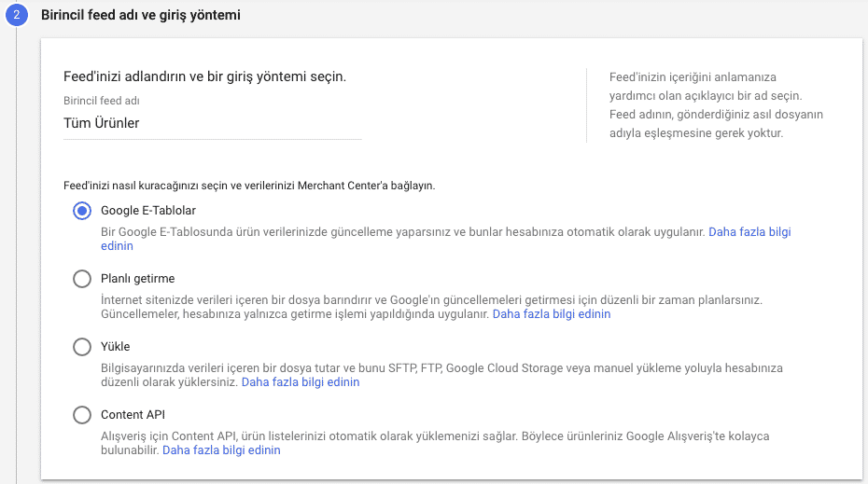This screenshot has width=868, height=484.
Task: Click the 'Birincil feed adı ve giriş yöntemi' step heading
Action: click(141, 15)
